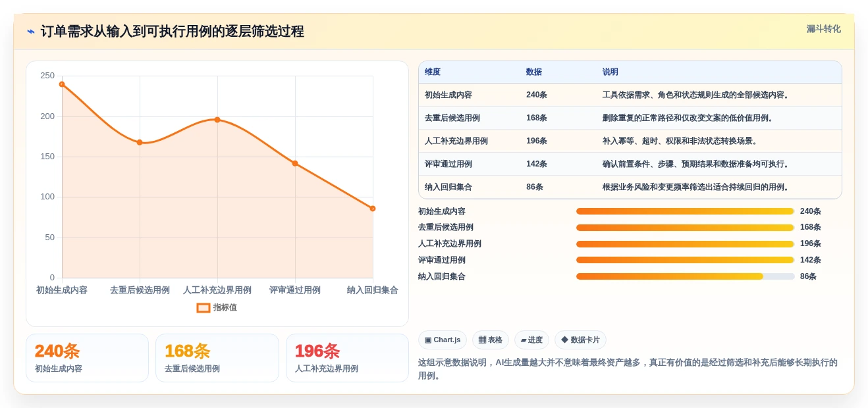Click the description starting 补入幂等
Image resolution: width=868 pixels, height=408 pixels.
click(680, 141)
